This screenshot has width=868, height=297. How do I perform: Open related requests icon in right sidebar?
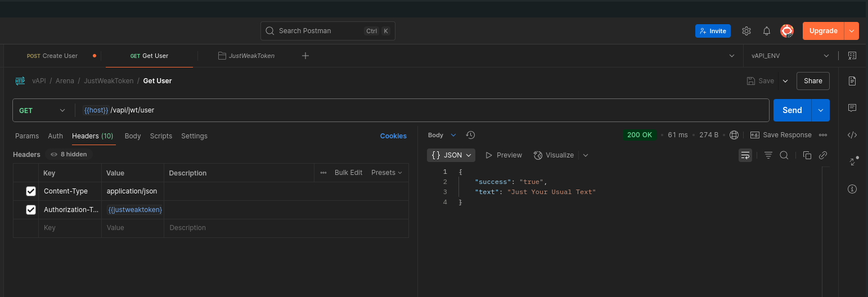pyautogui.click(x=852, y=161)
